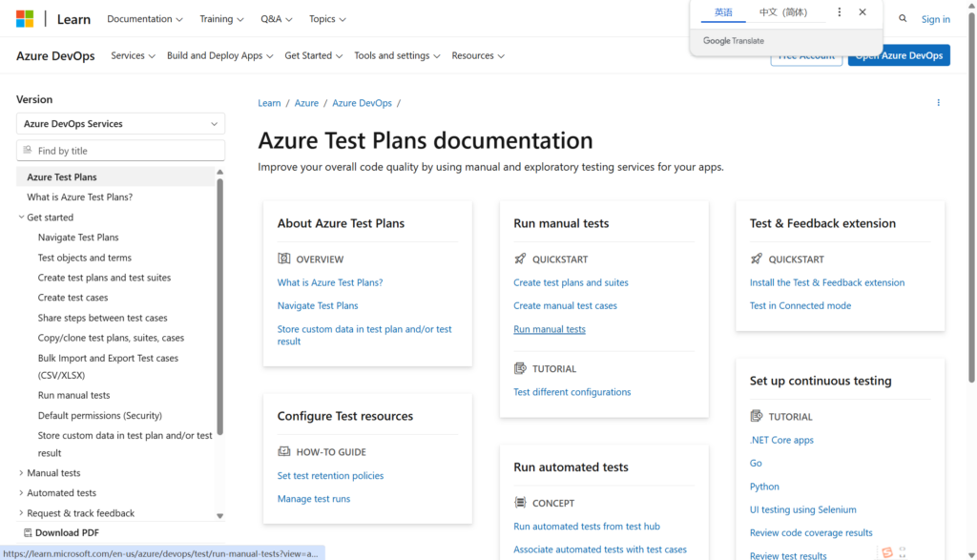The image size is (977, 560).
Task: Click the filter icon in Find by title
Action: point(28,151)
